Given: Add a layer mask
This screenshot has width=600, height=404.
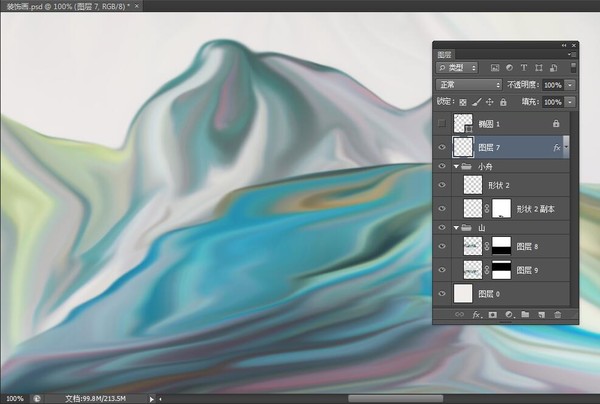Looking at the screenshot, I should click(492, 314).
